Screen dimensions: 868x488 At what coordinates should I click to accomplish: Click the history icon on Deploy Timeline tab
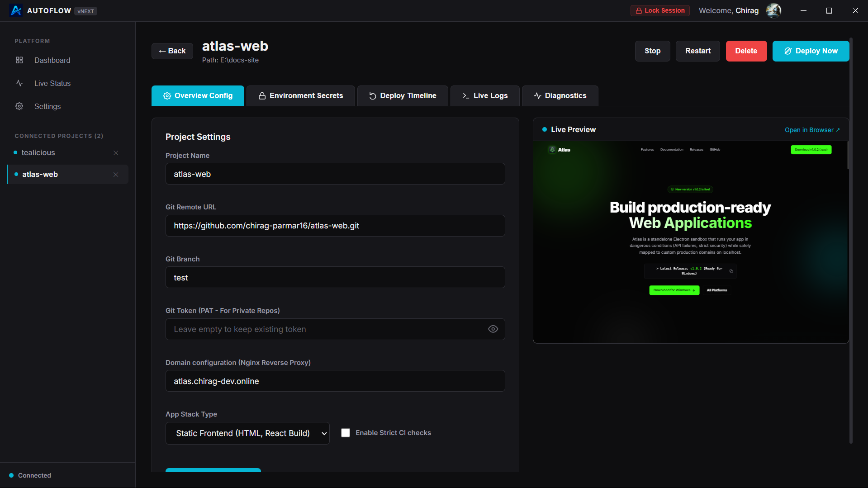click(x=373, y=96)
